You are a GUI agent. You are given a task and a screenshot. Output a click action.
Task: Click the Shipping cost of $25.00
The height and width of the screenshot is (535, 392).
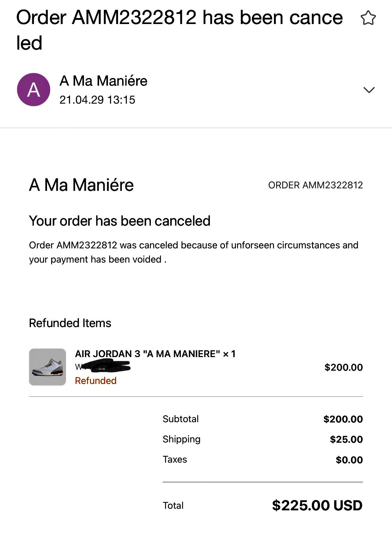pyautogui.click(x=346, y=439)
